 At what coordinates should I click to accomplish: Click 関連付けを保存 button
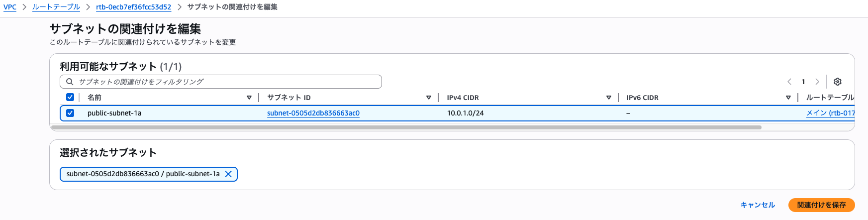[x=822, y=205]
